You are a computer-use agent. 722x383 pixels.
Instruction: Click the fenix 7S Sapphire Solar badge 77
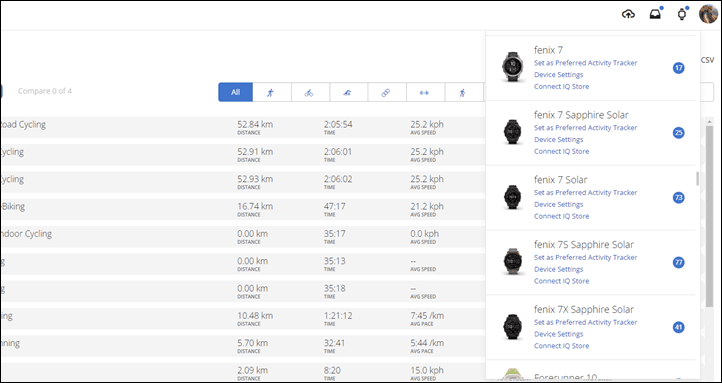[x=678, y=263]
